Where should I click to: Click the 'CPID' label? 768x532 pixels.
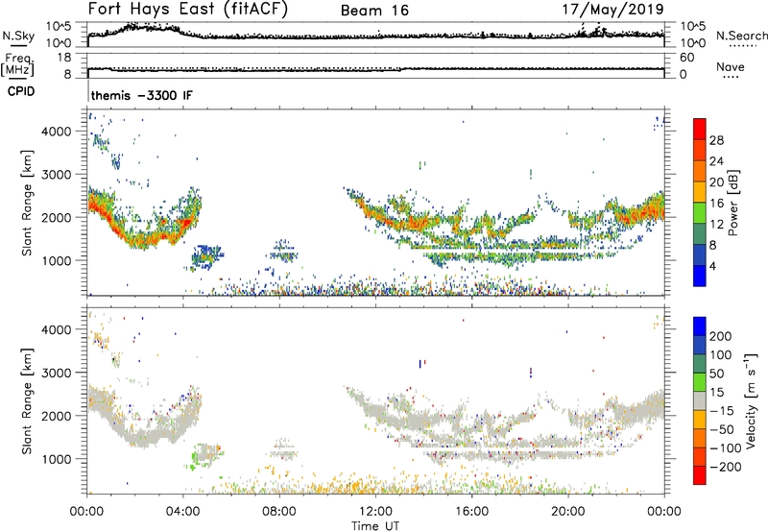coord(21,91)
